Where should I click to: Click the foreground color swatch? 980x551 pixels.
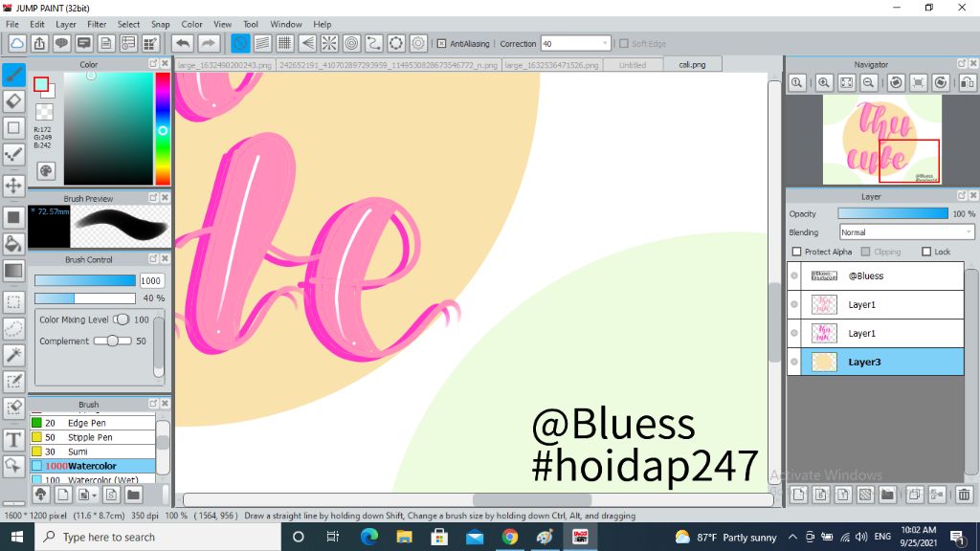coord(41,84)
